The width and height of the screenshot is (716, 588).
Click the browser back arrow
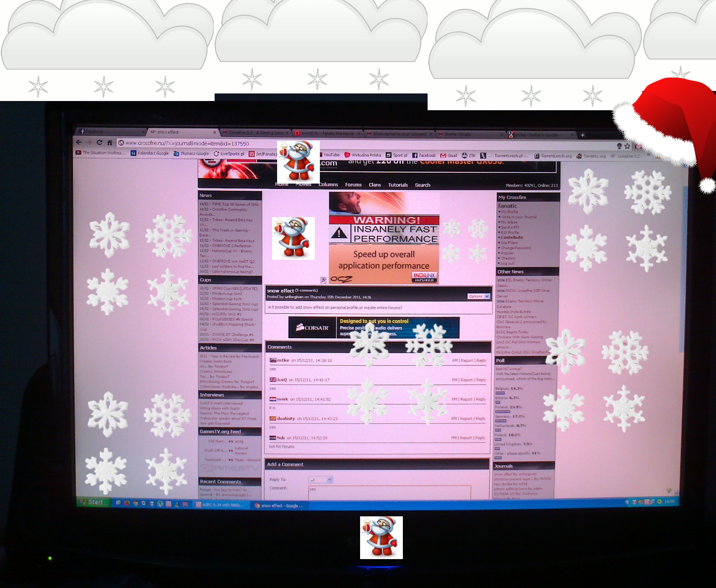pyautogui.click(x=79, y=142)
